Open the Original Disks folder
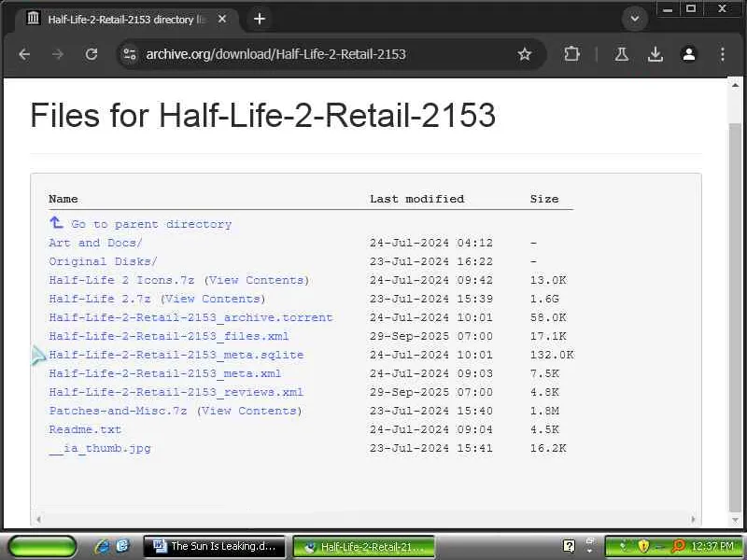747x560 pixels. tap(103, 261)
